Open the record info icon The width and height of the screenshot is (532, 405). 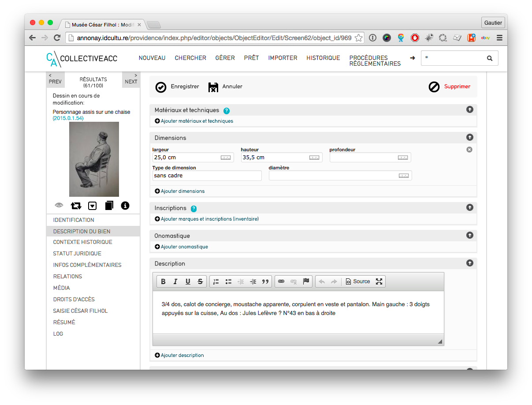pyautogui.click(x=125, y=206)
